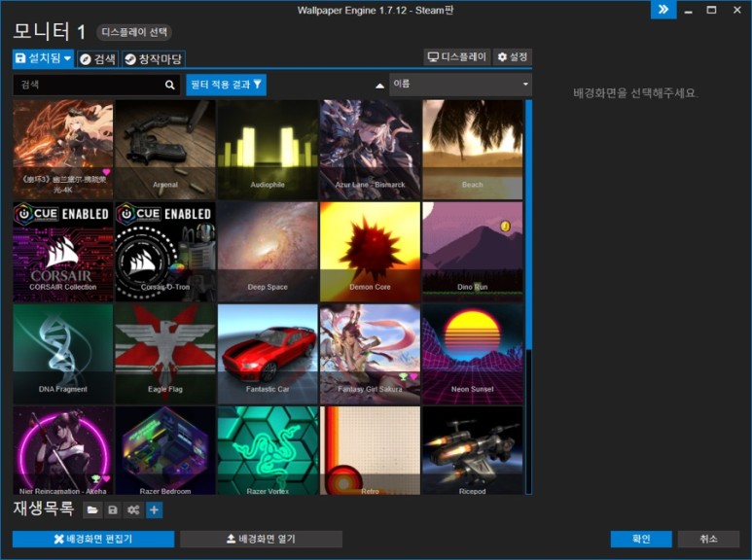Viewport: 752px width, 560px height.
Task: Select the Eagle Flag wallpaper
Action: pyautogui.click(x=165, y=354)
